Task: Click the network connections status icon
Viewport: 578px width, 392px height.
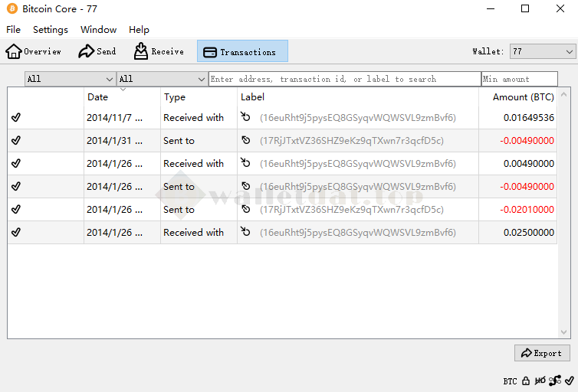Action: 554,381
